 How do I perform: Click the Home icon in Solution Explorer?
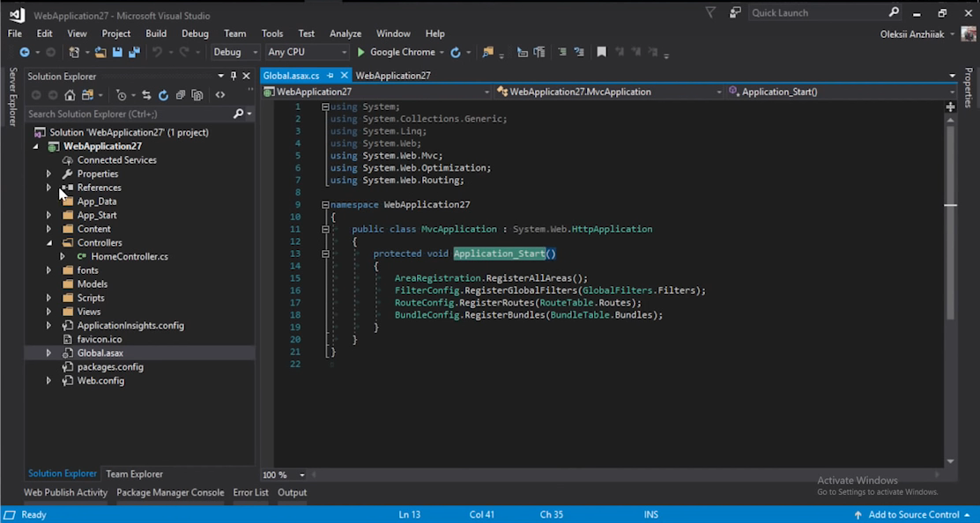pyautogui.click(x=70, y=95)
